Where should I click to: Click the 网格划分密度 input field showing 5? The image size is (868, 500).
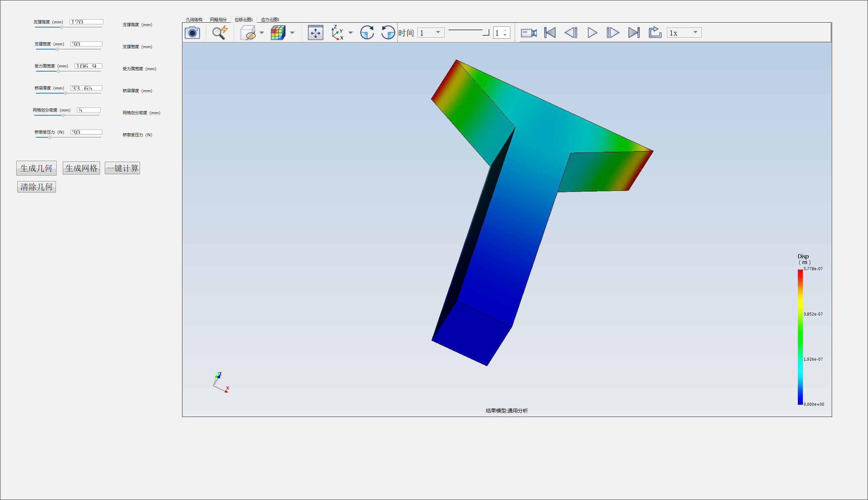[88, 110]
